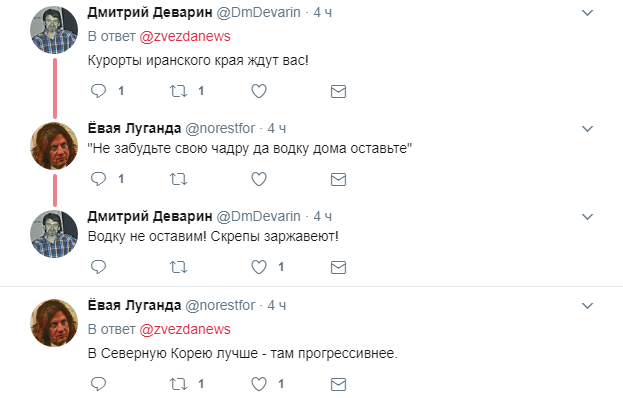Image resolution: width=623 pixels, height=398 pixels.
Task: Like the "Не забудьте свою чадру" tweet
Action: 259,179
